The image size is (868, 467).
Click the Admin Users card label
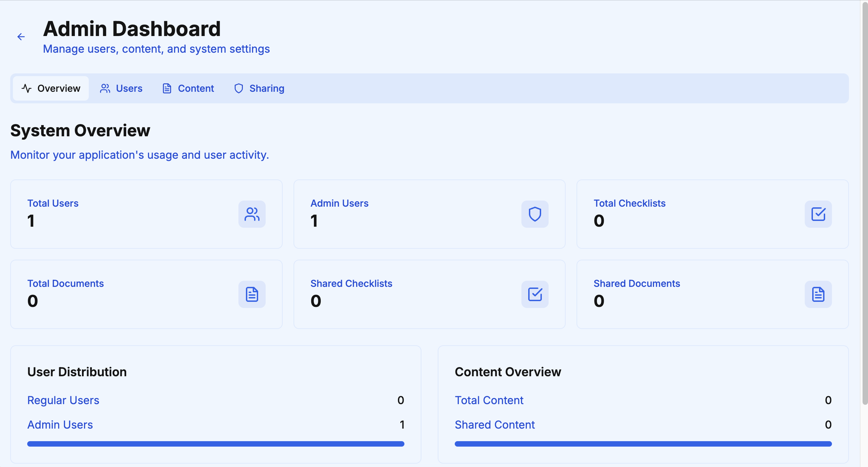pyautogui.click(x=339, y=203)
